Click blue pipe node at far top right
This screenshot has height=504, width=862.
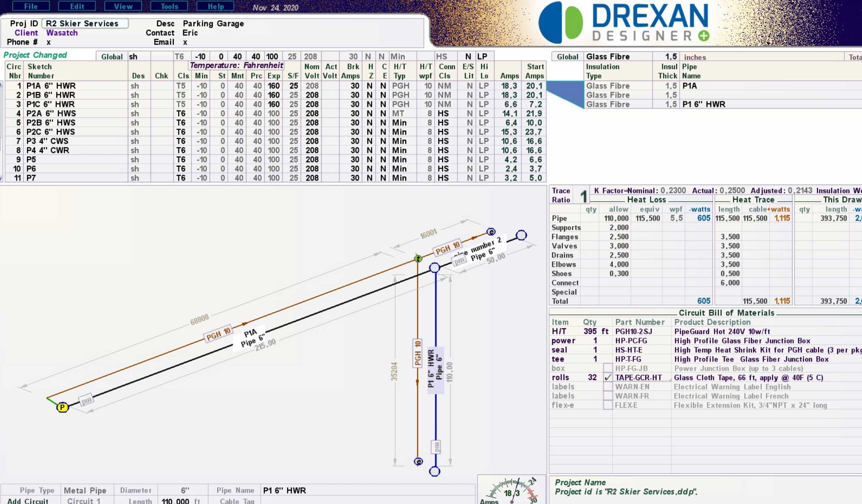point(521,235)
